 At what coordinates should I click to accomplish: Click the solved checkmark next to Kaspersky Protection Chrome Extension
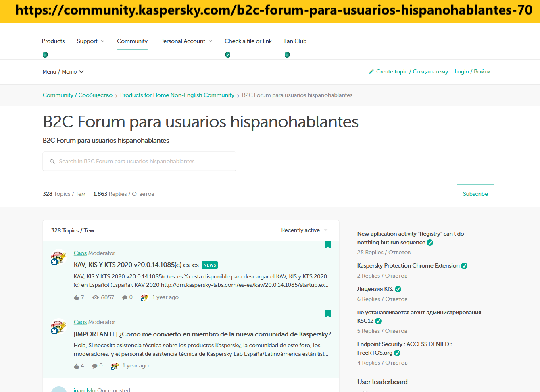(464, 266)
